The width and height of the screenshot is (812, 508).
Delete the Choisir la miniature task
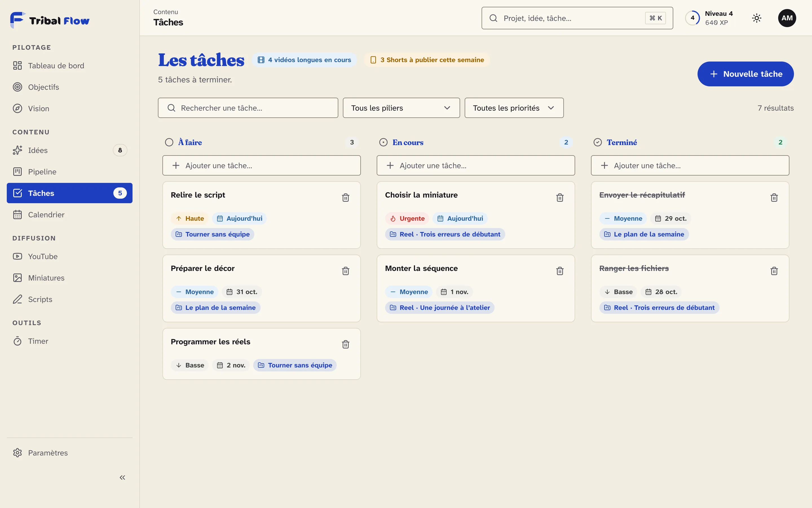click(x=560, y=198)
